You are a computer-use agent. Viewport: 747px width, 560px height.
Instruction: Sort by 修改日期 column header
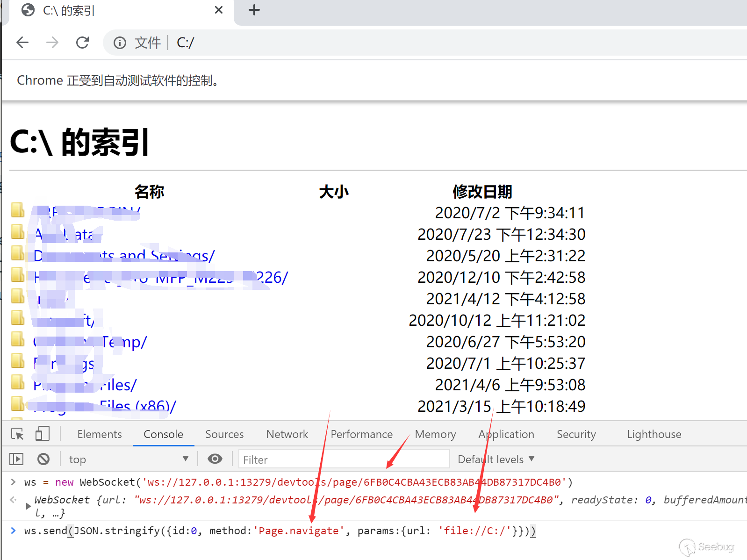(482, 192)
